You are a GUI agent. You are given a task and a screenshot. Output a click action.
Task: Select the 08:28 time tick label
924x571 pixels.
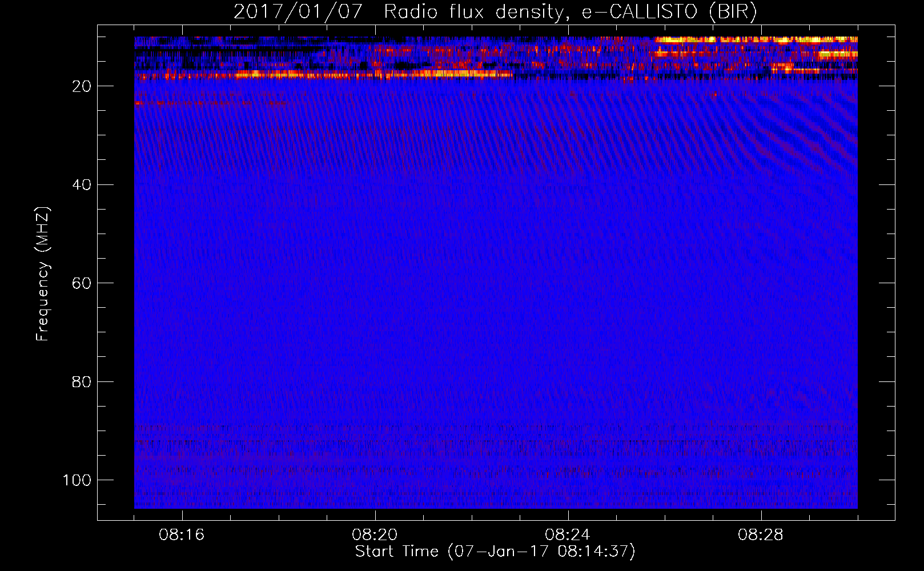tap(761, 534)
